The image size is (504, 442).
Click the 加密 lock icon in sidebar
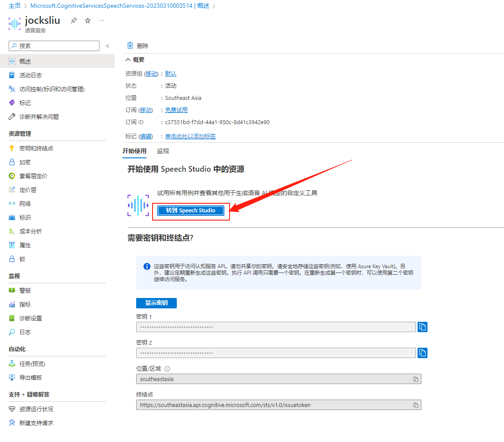coord(12,162)
